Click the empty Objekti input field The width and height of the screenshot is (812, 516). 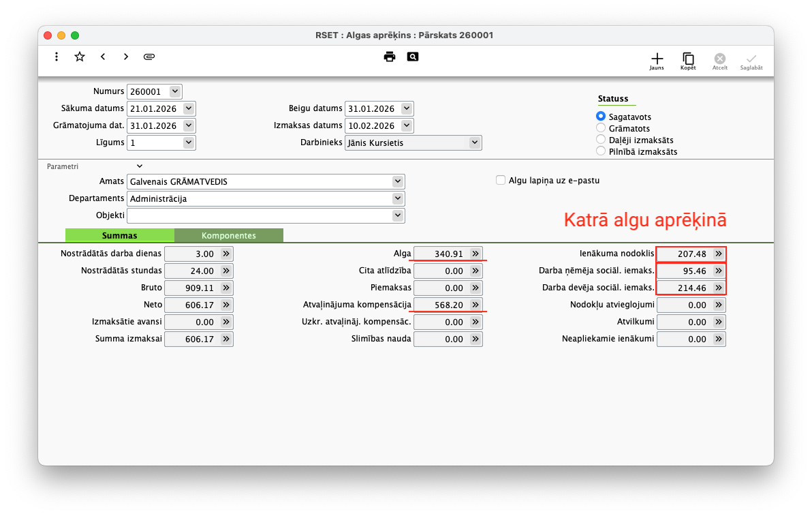[259, 215]
